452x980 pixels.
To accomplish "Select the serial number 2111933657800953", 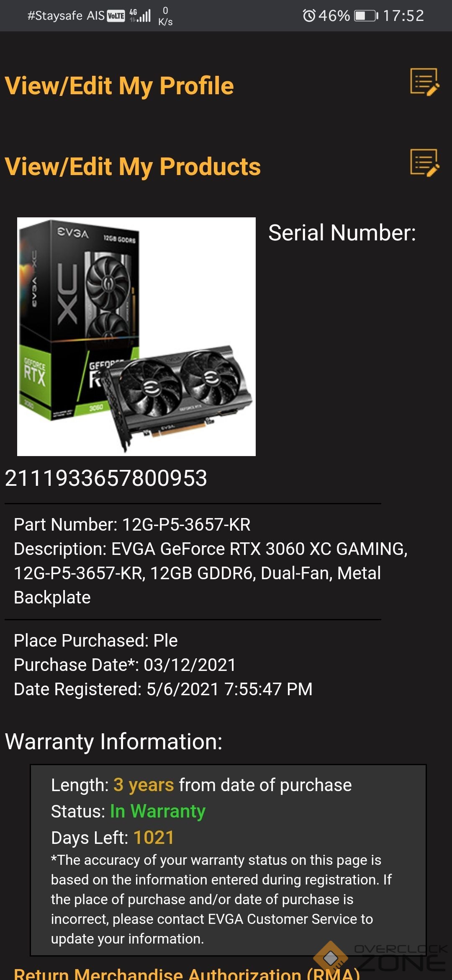I will pos(106,478).
